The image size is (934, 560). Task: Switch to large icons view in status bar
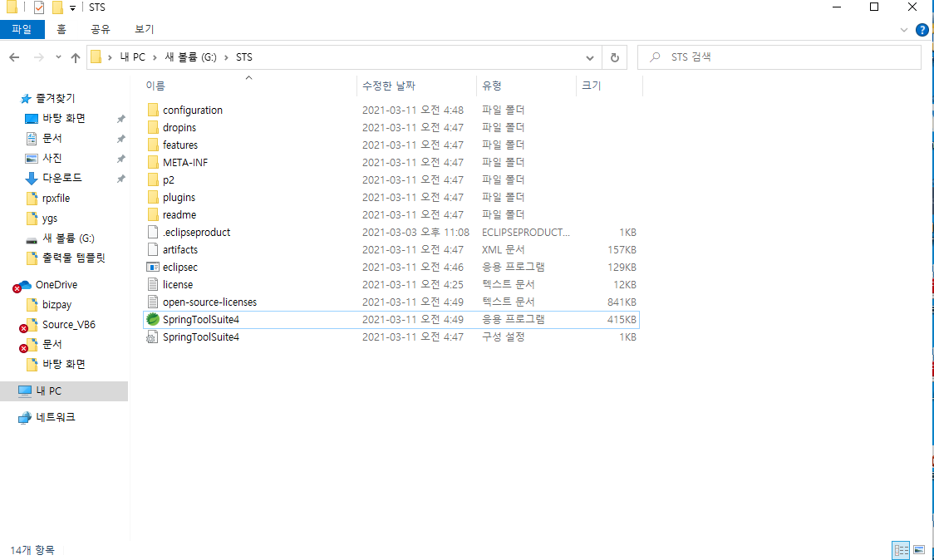tap(919, 550)
